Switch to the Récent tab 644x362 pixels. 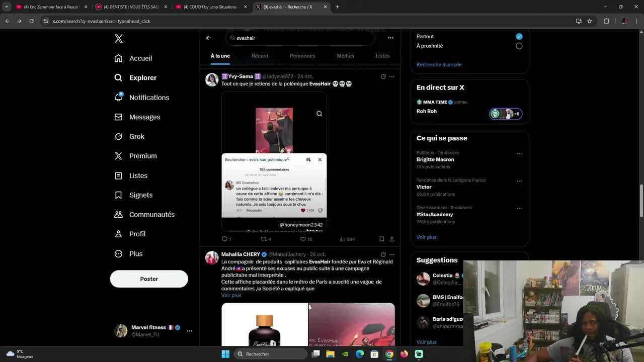[x=260, y=56]
